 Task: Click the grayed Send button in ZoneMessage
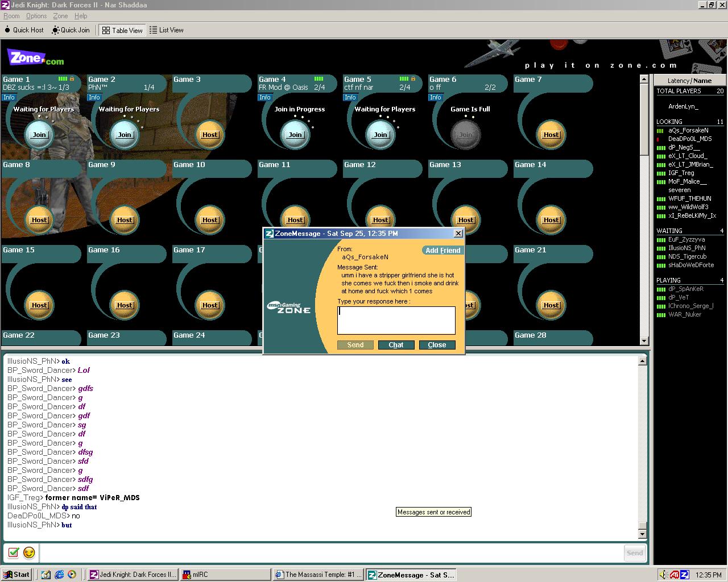(355, 345)
